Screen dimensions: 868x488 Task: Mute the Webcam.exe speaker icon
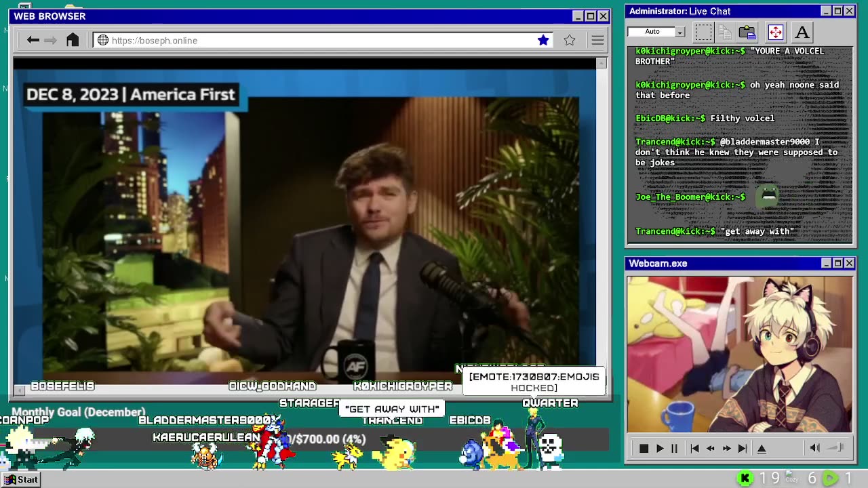815,448
